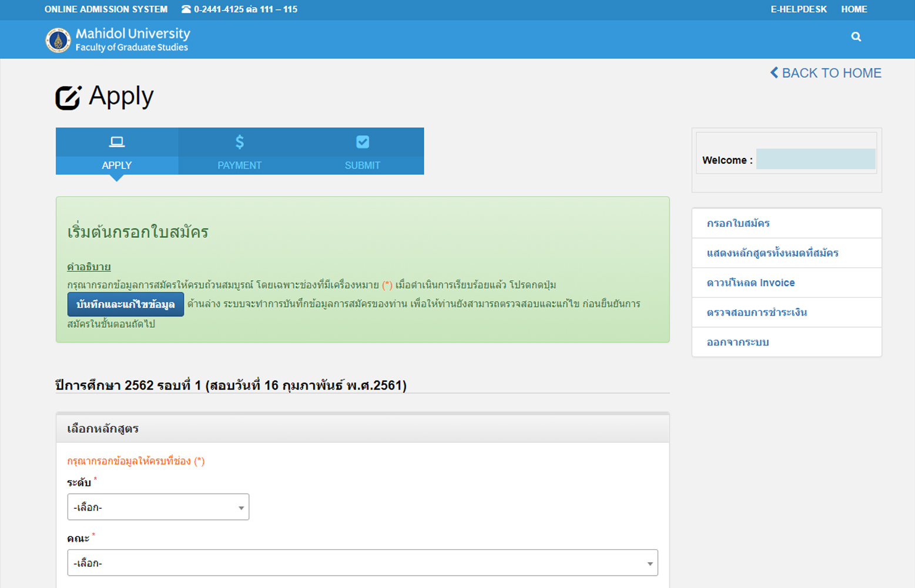Expand the คณะ faculty dropdown
Viewport: 915px width, 588px height.
coord(362,563)
